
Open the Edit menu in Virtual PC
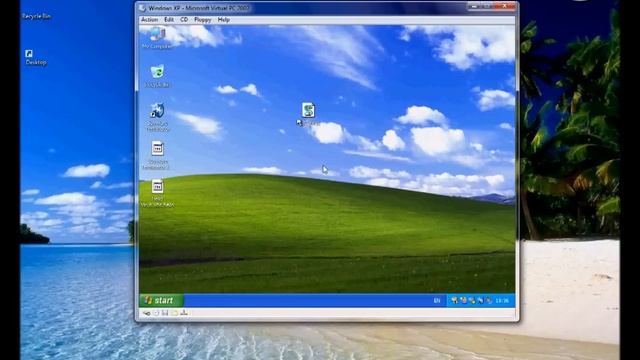(x=169, y=20)
